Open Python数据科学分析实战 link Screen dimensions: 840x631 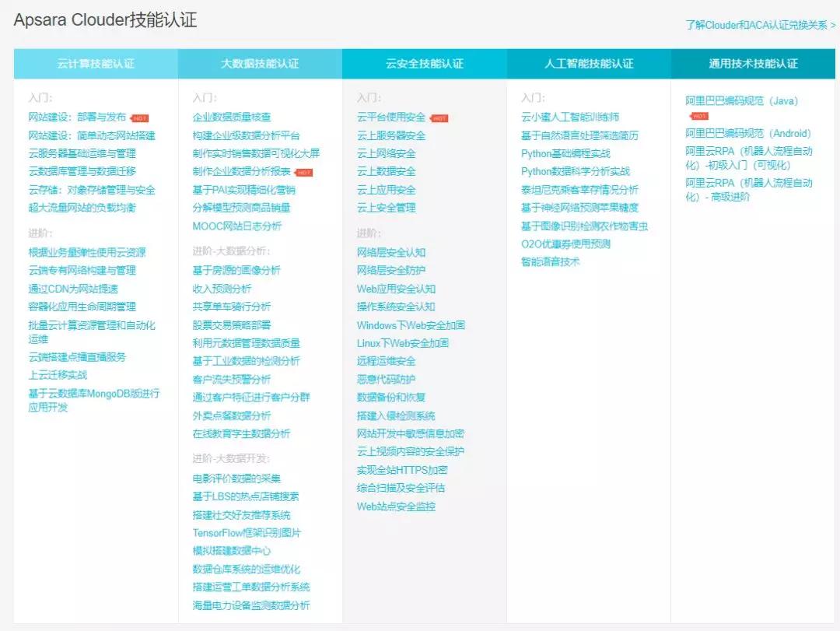tap(576, 171)
